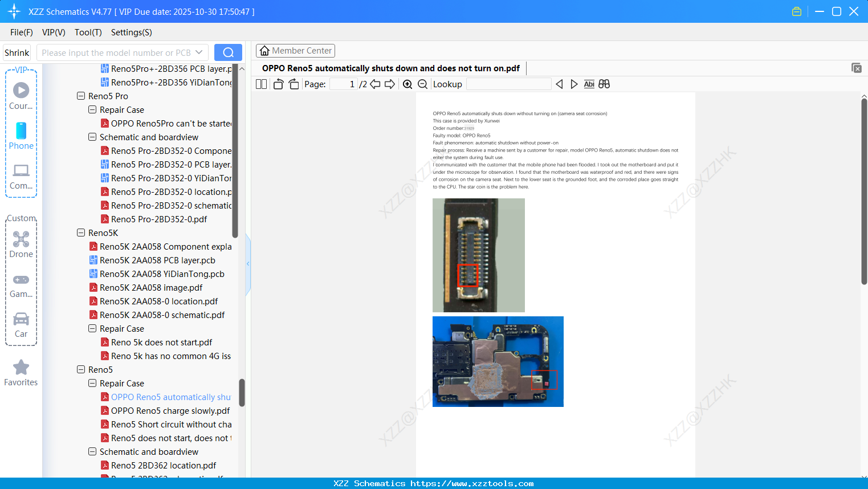Screen dimensions: 868x489
Task: Zoom out of the PDF
Action: coord(423,84)
